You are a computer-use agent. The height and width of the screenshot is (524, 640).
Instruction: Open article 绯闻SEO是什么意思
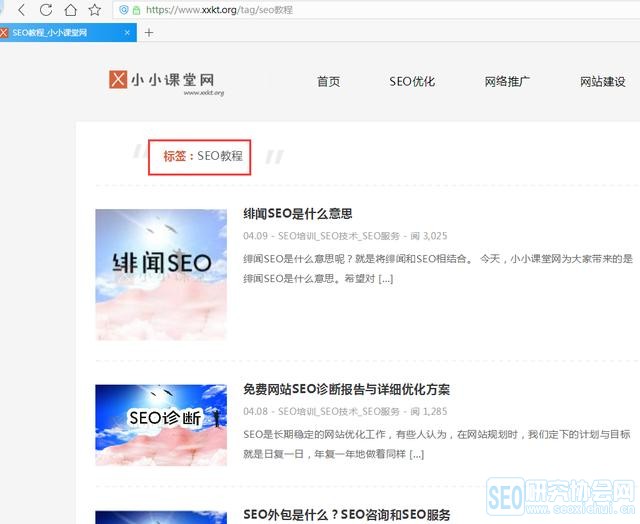click(x=298, y=213)
